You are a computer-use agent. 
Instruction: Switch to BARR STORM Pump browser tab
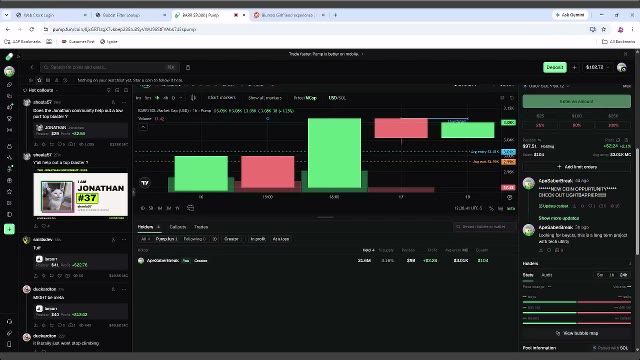[209, 15]
